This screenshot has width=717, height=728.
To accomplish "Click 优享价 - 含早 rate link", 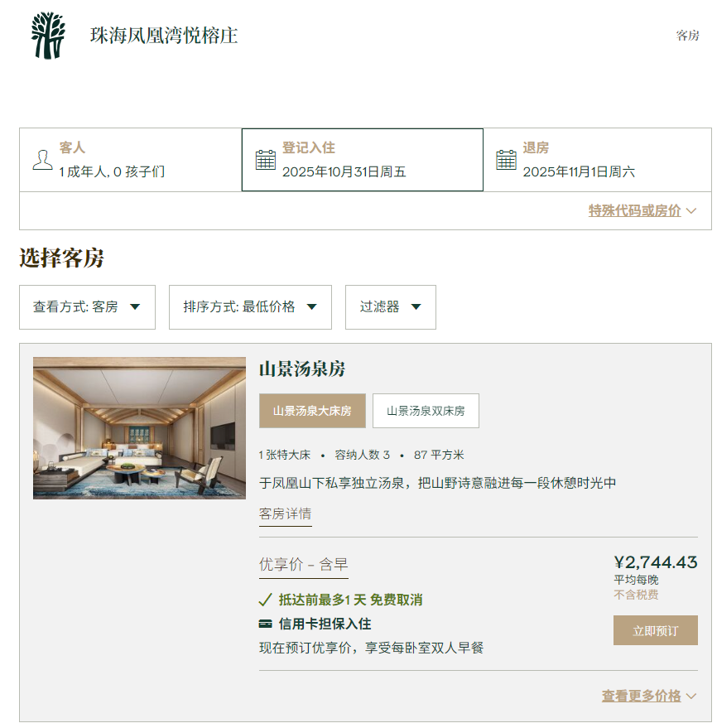I will (x=304, y=565).
